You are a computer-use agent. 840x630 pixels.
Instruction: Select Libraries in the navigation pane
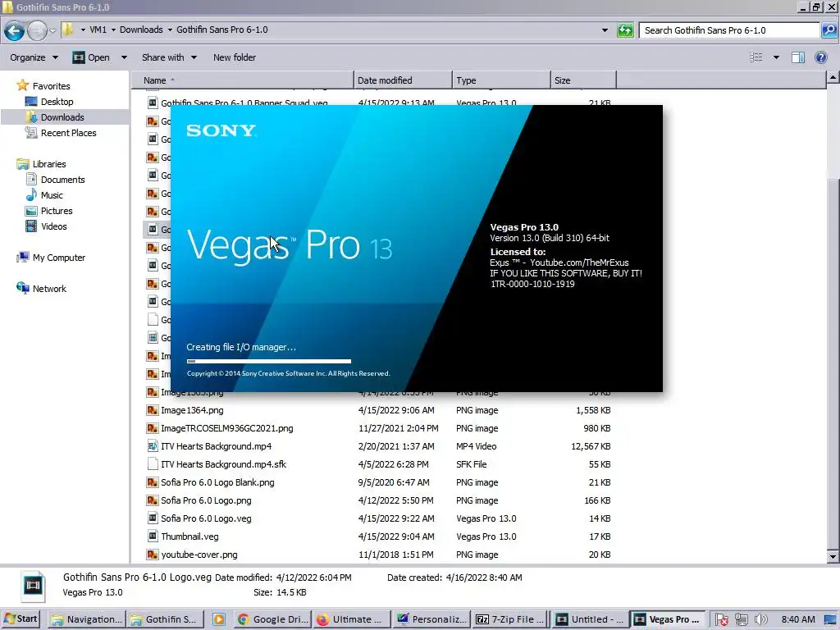[41, 164]
